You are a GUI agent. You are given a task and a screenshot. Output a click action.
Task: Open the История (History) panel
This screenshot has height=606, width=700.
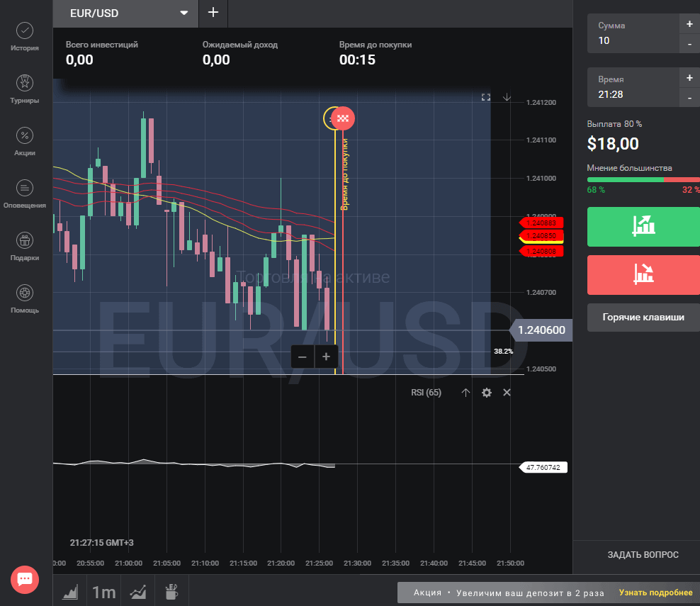click(25, 37)
